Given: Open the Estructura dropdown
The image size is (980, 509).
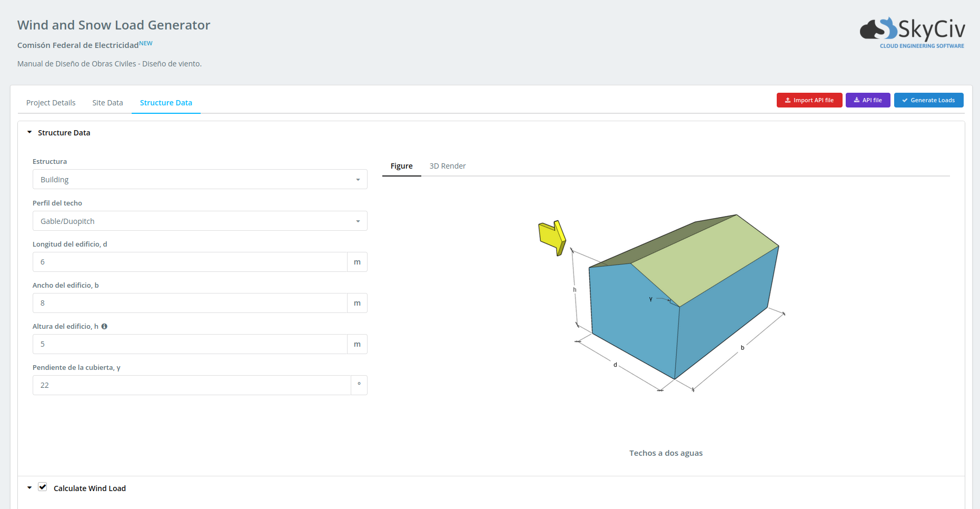Looking at the screenshot, I should coord(200,180).
